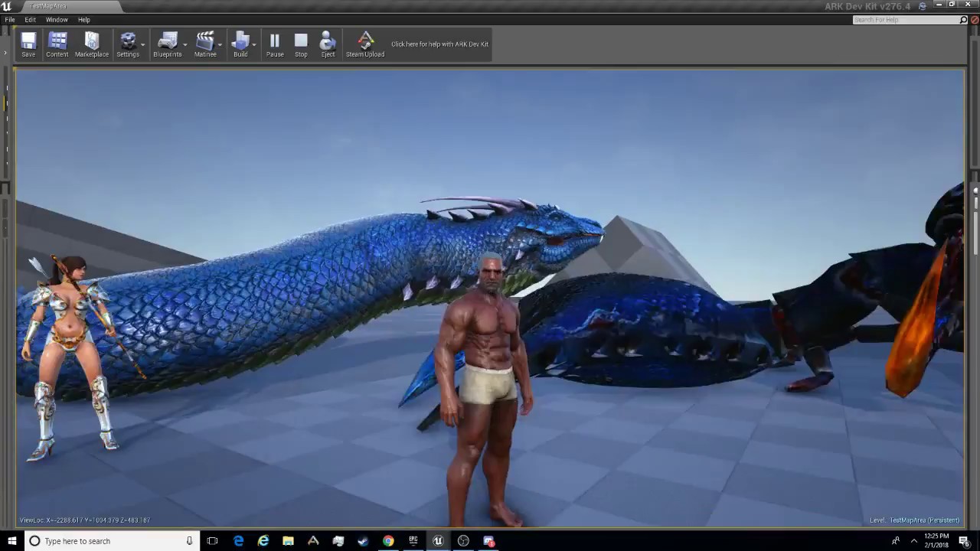Open the ARK app taskbar icon
980x551 pixels.
pos(313,541)
